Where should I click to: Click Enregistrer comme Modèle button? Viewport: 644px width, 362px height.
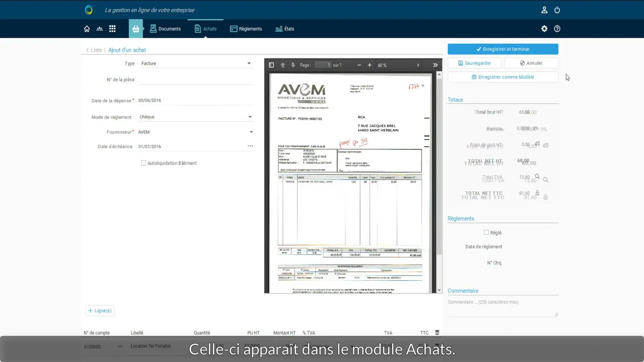[503, 77]
